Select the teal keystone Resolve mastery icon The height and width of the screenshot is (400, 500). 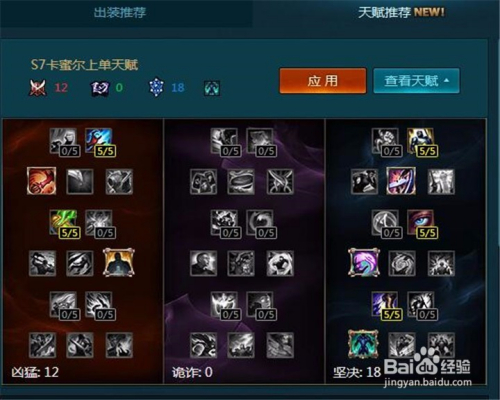pyautogui.click(x=363, y=344)
